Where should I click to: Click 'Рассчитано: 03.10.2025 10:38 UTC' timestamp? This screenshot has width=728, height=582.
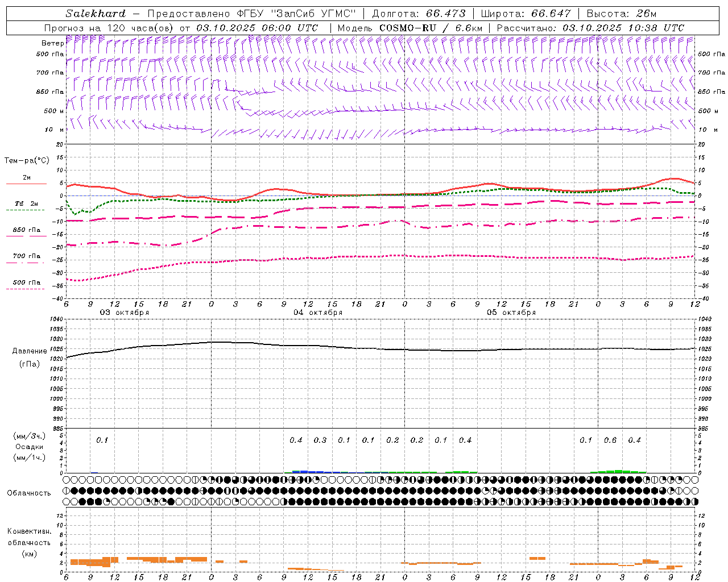[x=590, y=28]
